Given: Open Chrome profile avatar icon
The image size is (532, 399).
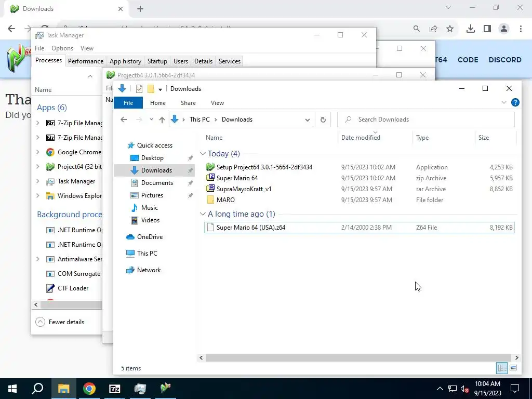Looking at the screenshot, I should [504, 29].
